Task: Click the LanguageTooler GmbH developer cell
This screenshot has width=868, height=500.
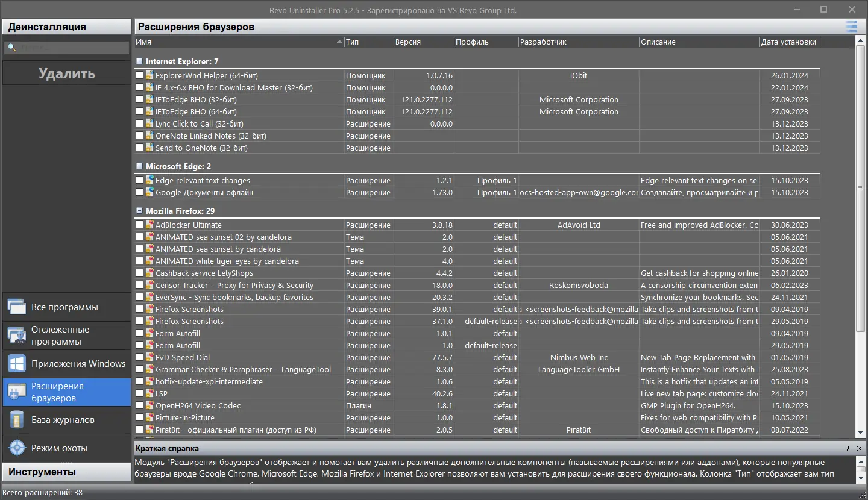Action: [x=579, y=369]
